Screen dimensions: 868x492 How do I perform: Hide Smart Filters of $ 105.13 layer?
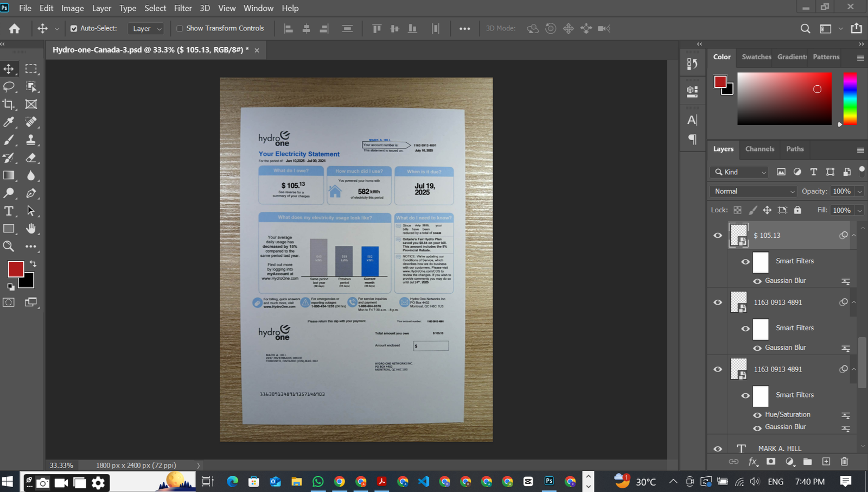pyautogui.click(x=745, y=262)
